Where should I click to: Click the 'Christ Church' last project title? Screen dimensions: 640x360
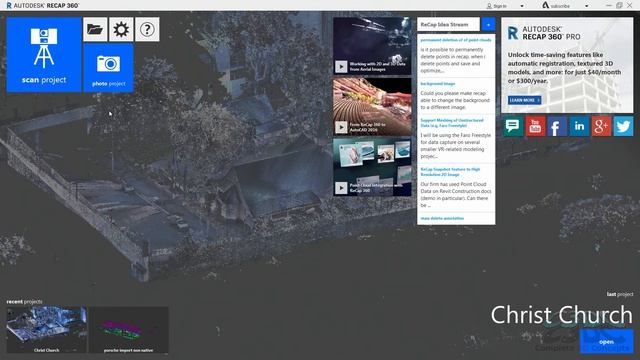(x=562, y=315)
